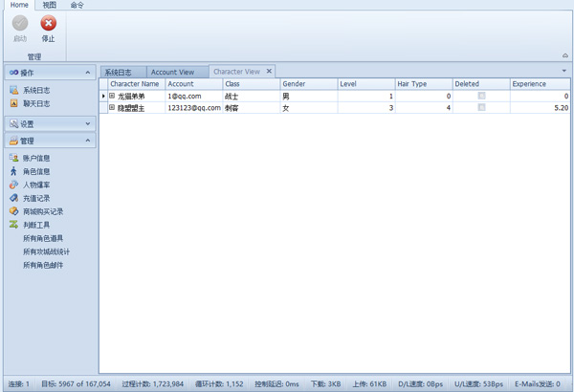The width and height of the screenshot is (574, 392).
Task: Expand the second character row plus box
Action: click(x=112, y=107)
